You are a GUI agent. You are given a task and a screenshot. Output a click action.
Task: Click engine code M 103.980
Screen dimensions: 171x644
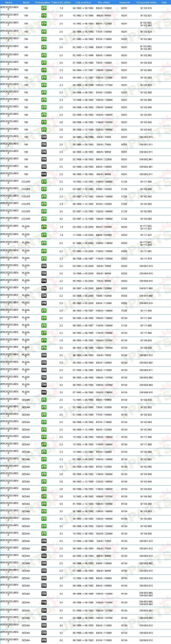[146, 504]
